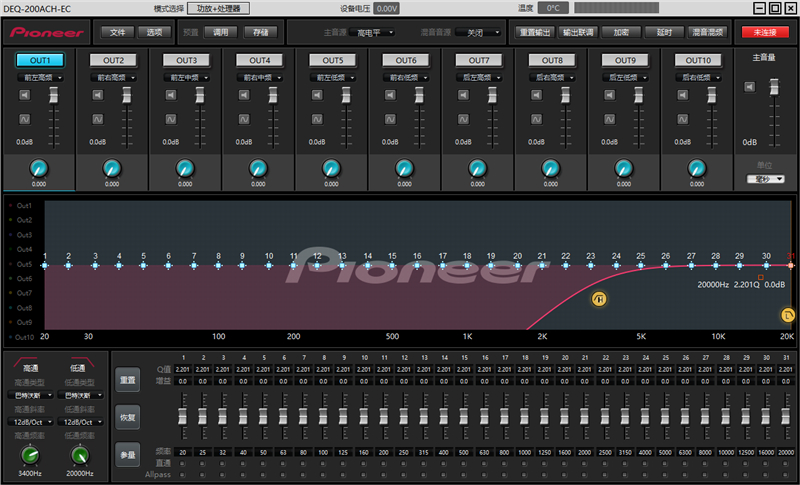800x485 pixels.
Task: Open the 文件 menu
Action: (117, 32)
